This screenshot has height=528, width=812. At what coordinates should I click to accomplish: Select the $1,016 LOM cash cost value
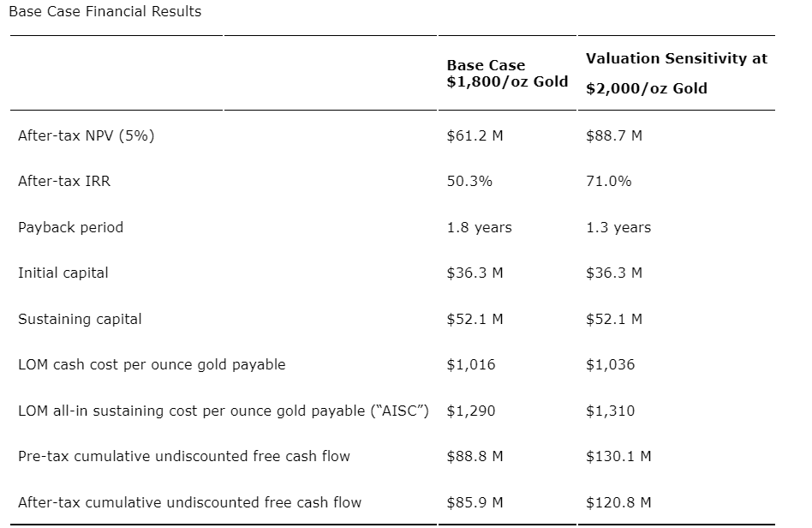click(470, 364)
